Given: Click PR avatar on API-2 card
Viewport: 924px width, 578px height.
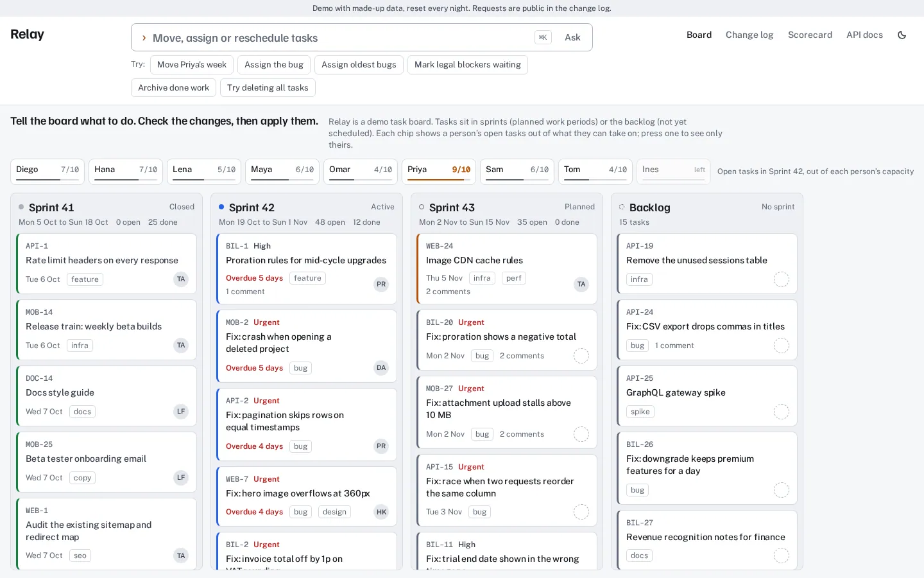Looking at the screenshot, I should 381,446.
